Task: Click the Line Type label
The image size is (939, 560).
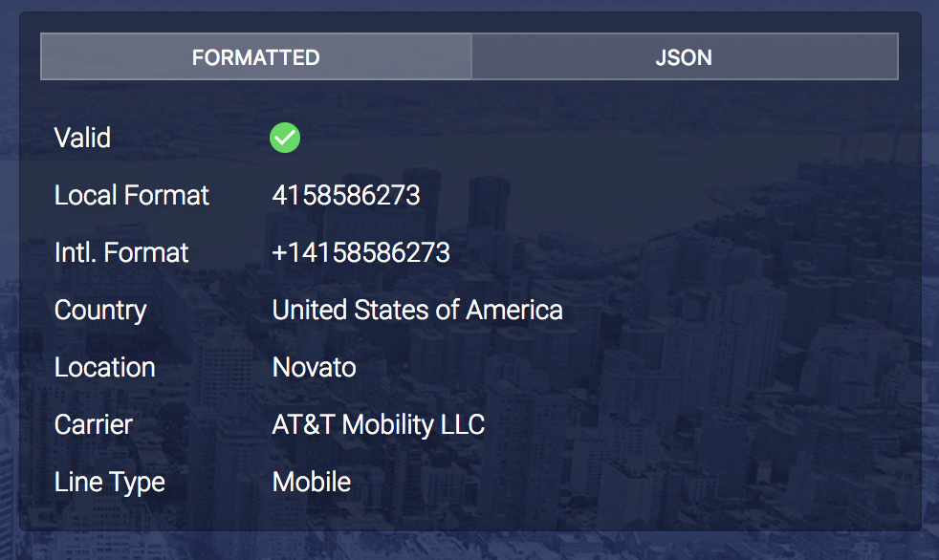Action: [x=109, y=482]
